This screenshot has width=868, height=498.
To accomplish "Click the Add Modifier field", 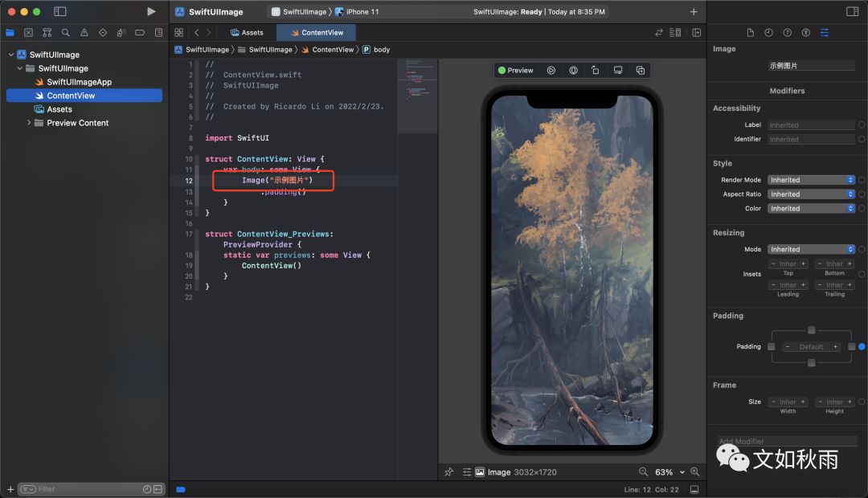I will pos(787,441).
